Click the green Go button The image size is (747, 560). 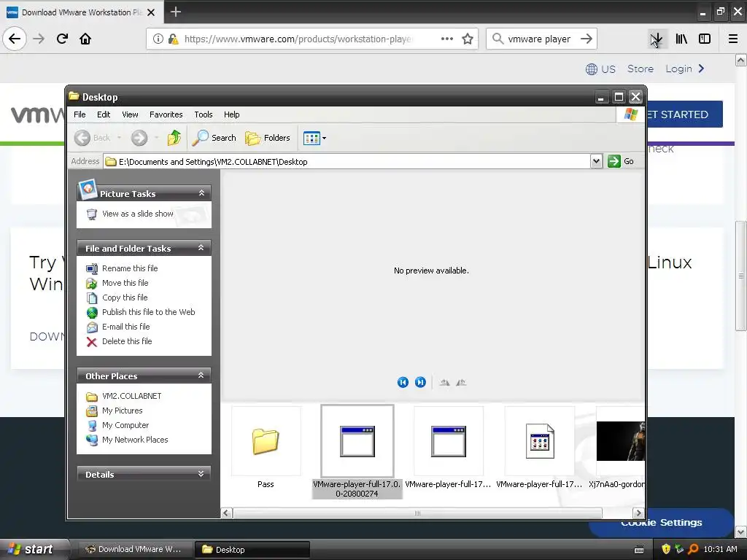(x=620, y=161)
